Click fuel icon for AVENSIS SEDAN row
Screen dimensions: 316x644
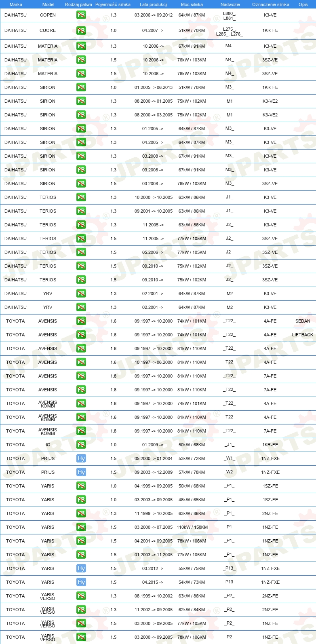pos(81,321)
